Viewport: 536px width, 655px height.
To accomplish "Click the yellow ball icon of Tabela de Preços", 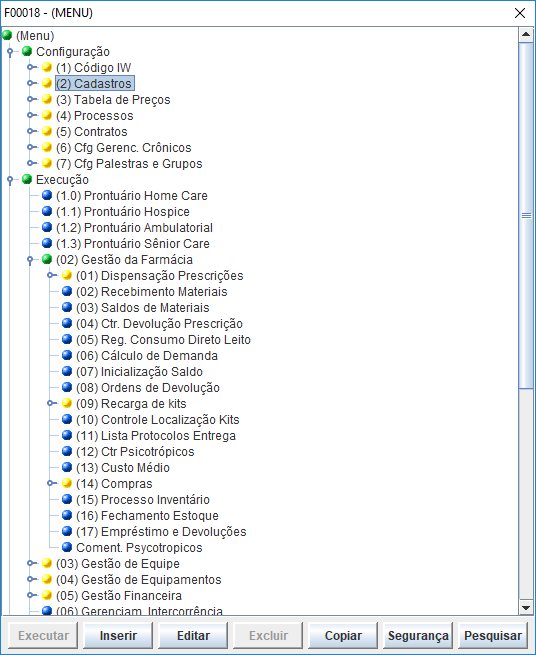I will 47,99.
